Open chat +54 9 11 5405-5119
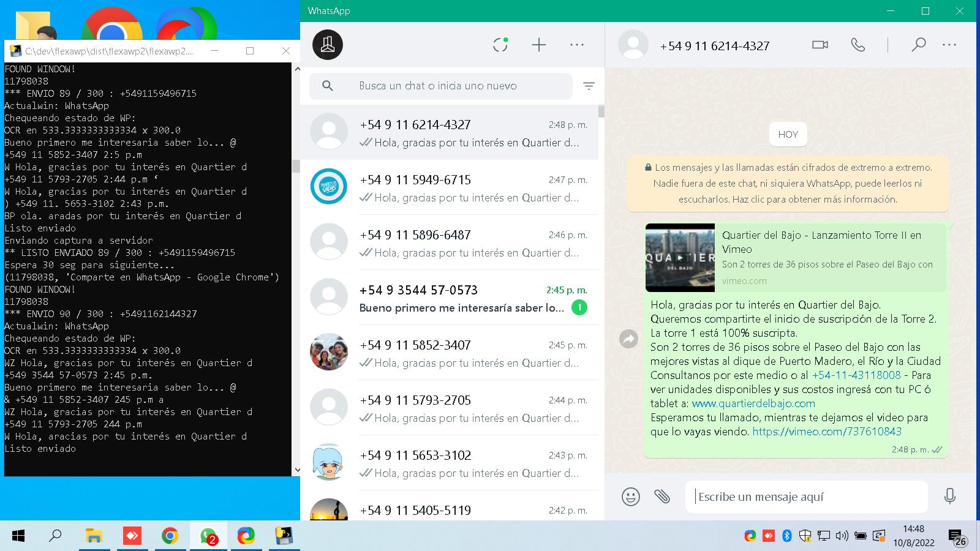Image resolution: width=980 pixels, height=551 pixels. [449, 506]
